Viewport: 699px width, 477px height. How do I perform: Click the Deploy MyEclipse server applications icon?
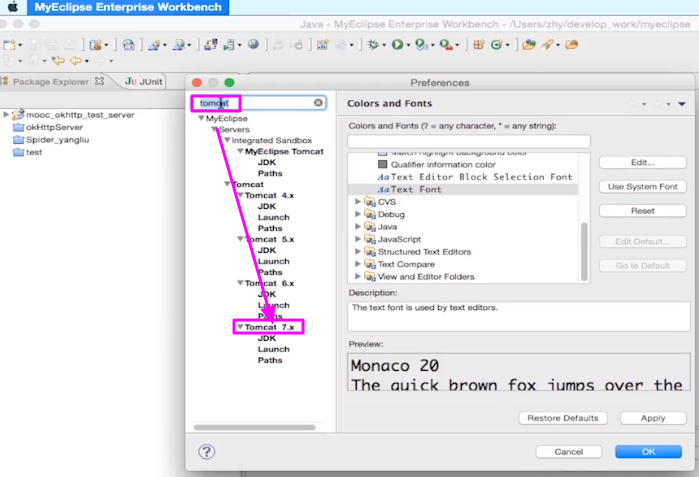pos(210,45)
